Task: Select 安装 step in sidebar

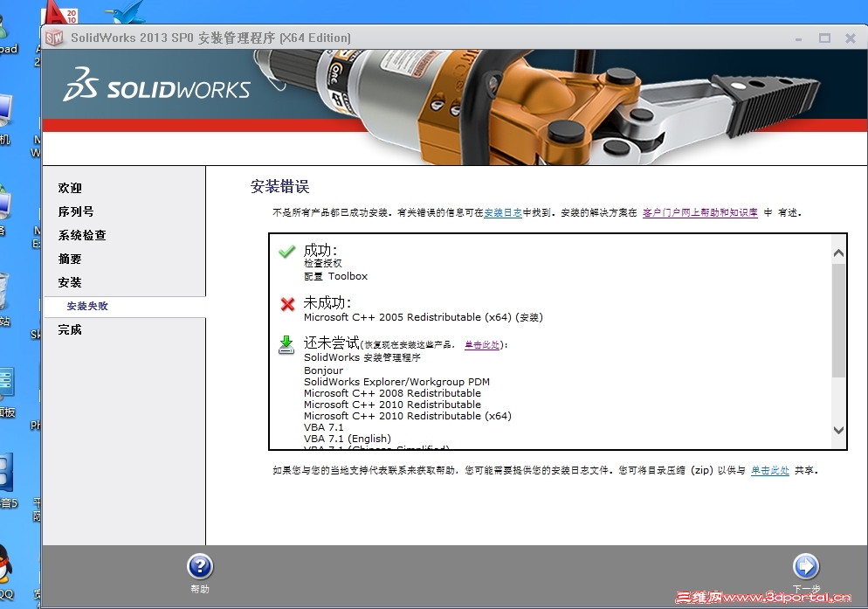Action: (70, 282)
